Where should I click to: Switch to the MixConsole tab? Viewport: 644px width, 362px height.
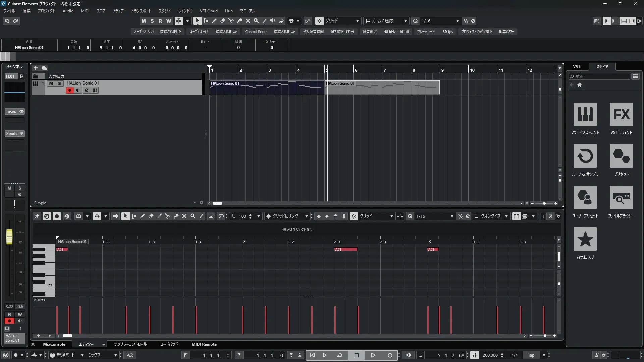[x=54, y=344]
